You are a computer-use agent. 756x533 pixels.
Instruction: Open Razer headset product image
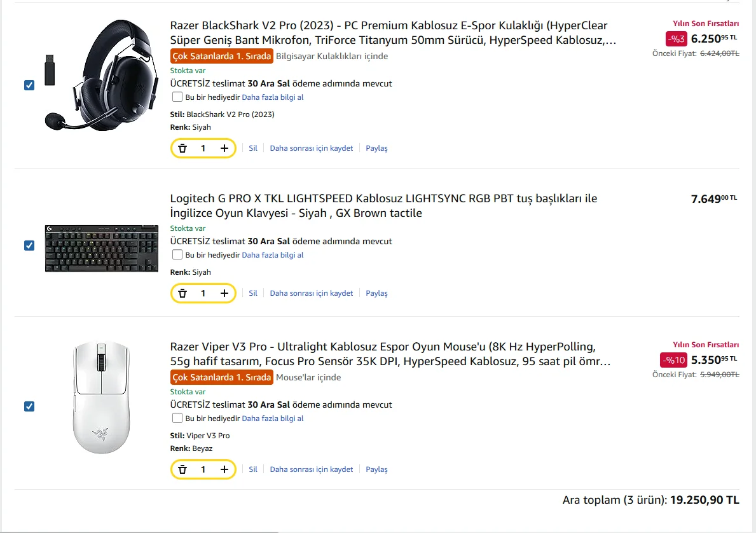click(x=102, y=75)
